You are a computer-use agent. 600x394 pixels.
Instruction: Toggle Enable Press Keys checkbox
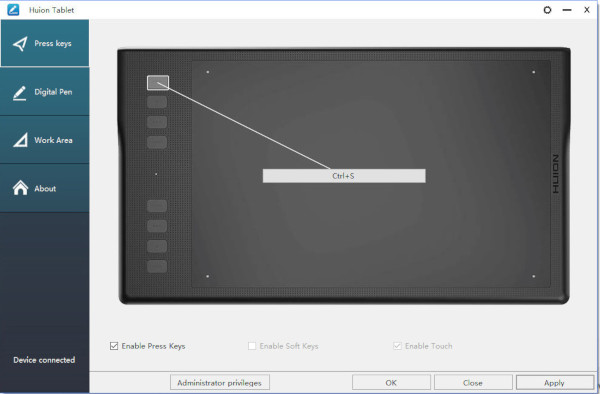pos(114,346)
